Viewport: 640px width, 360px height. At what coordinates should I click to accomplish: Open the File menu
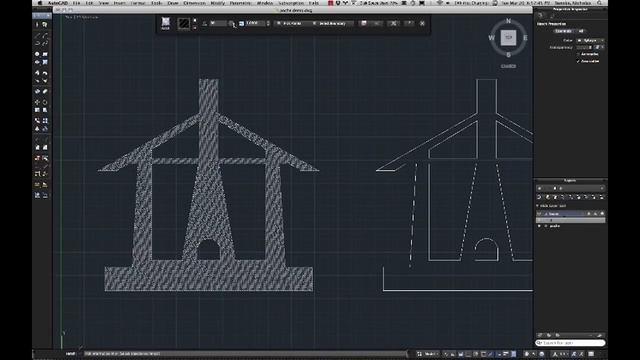76,3
